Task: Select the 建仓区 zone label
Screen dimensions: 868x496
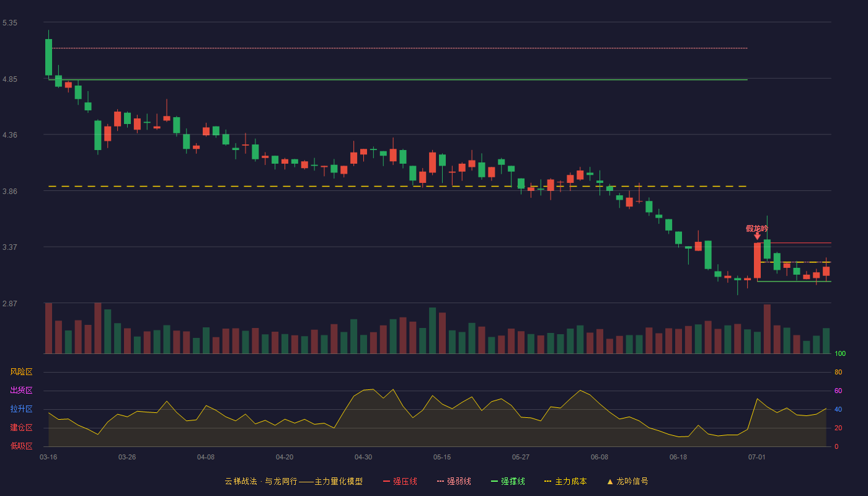Action: click(21, 428)
